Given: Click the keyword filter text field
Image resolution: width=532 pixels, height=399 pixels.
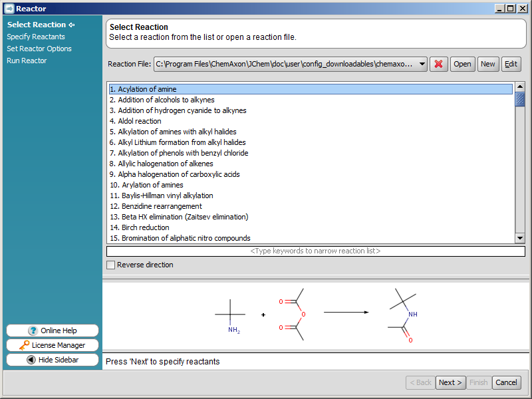Looking at the screenshot, I should (x=315, y=251).
